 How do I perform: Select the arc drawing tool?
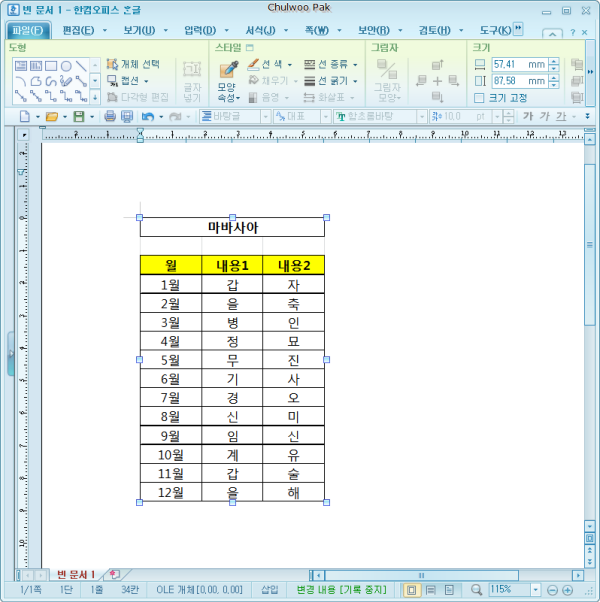coord(21,81)
